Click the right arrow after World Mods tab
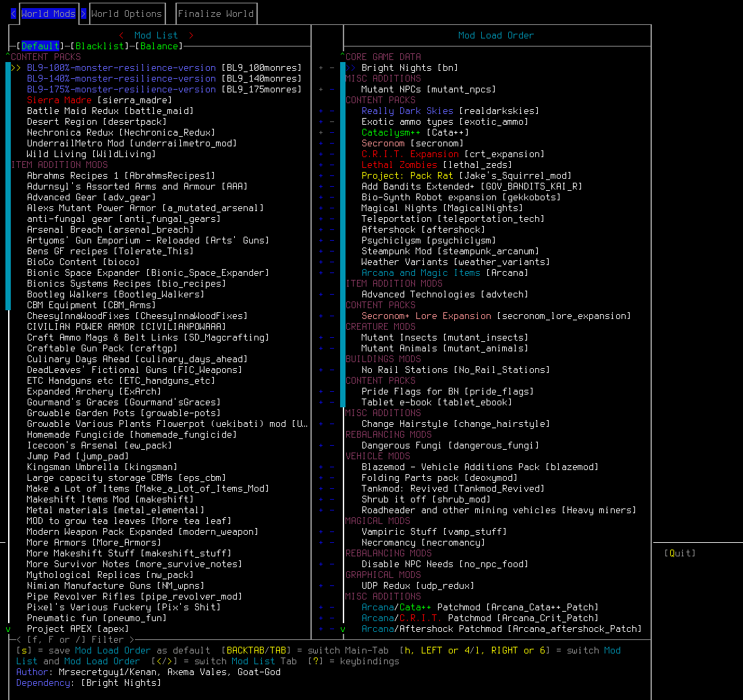The width and height of the screenshot is (743, 700). [84, 13]
